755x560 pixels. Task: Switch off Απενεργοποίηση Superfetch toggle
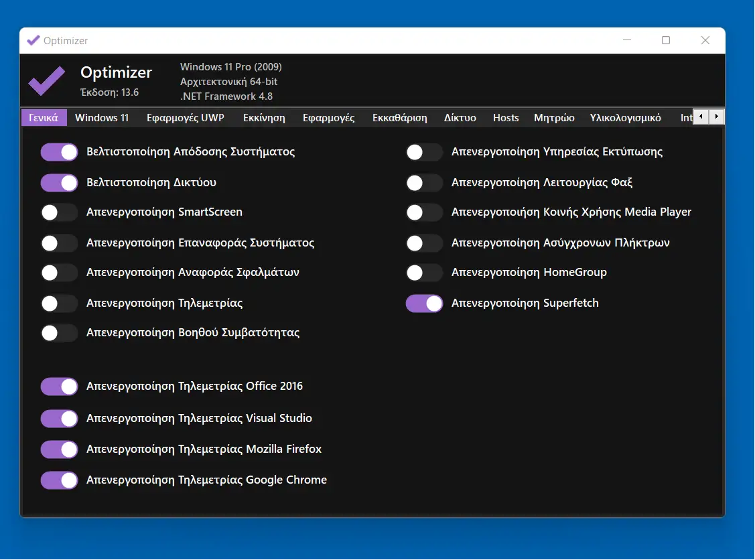pyautogui.click(x=424, y=303)
